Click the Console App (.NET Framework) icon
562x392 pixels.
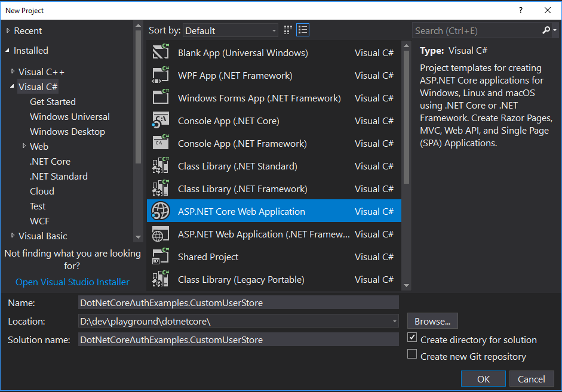161,143
